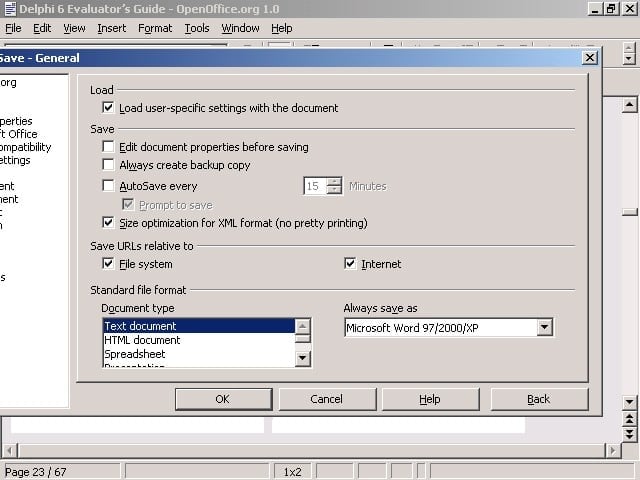This screenshot has width=640, height=480.
Task: Confirm options with the OK button
Action: [223, 399]
